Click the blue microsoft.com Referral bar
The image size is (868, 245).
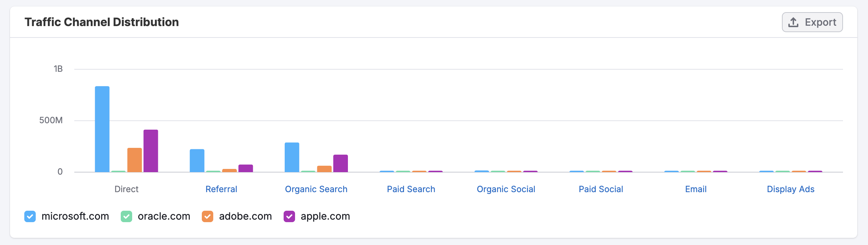pos(197,161)
